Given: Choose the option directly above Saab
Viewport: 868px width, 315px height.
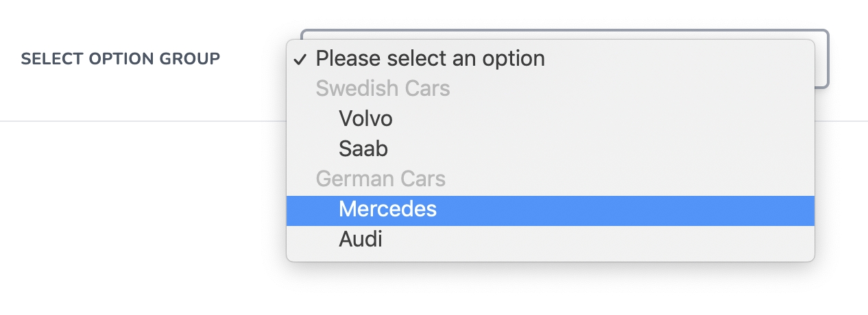Looking at the screenshot, I should click(x=365, y=118).
